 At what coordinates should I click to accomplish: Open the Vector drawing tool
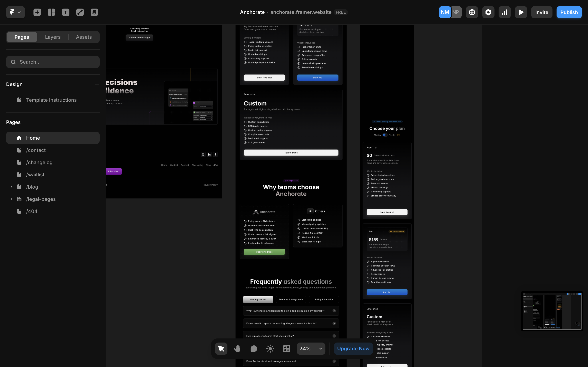[x=80, y=12]
